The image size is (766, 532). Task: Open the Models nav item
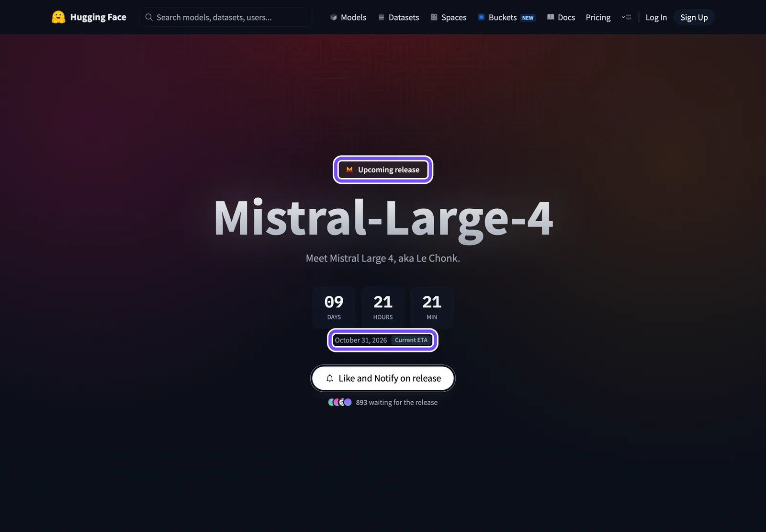348,17
